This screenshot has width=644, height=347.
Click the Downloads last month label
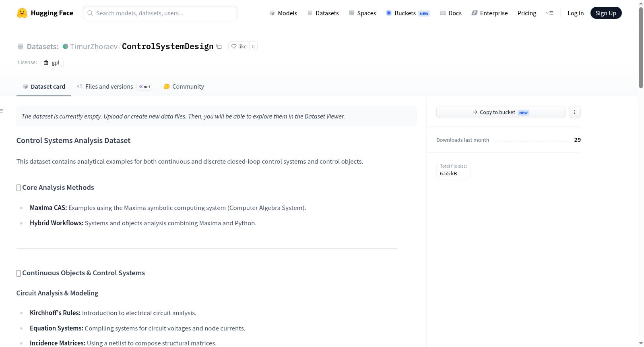(x=462, y=140)
